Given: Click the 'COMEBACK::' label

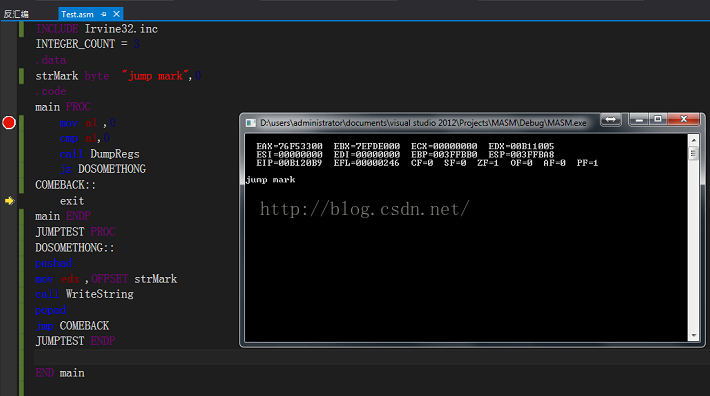Looking at the screenshot, I should point(66,185).
